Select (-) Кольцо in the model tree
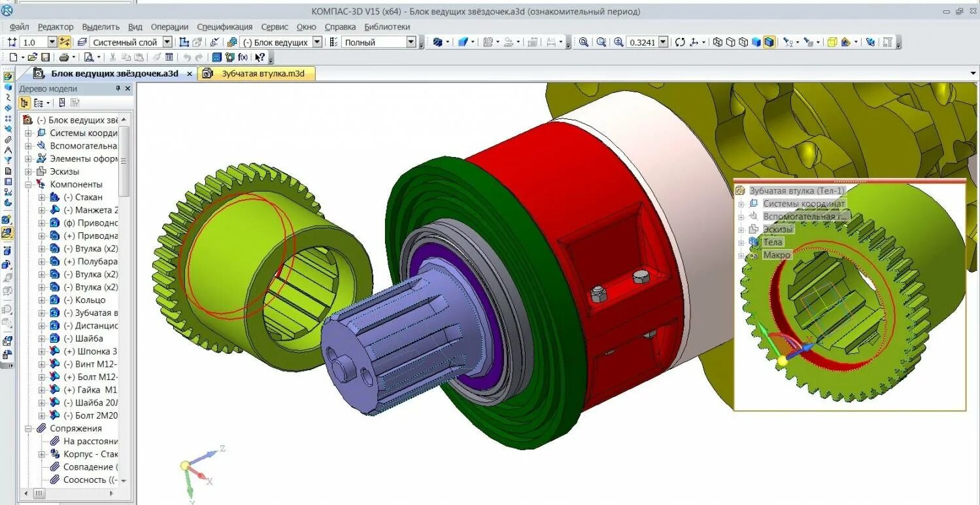This screenshot has width=980, height=505. click(x=84, y=300)
